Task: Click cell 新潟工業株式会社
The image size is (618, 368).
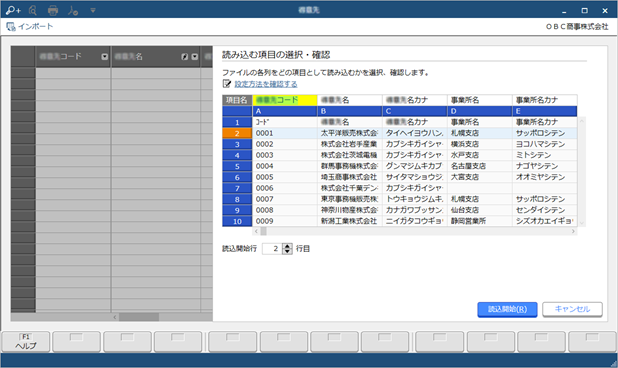Action: click(350, 221)
